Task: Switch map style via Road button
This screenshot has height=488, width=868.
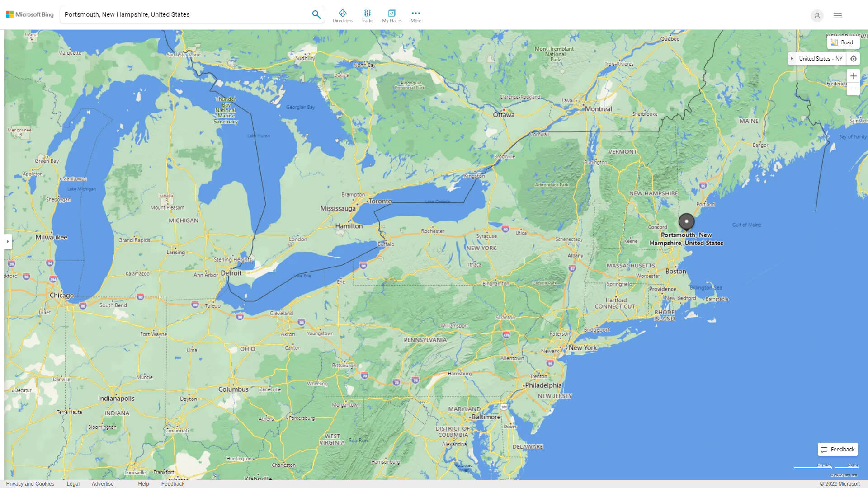Action: click(x=842, y=42)
